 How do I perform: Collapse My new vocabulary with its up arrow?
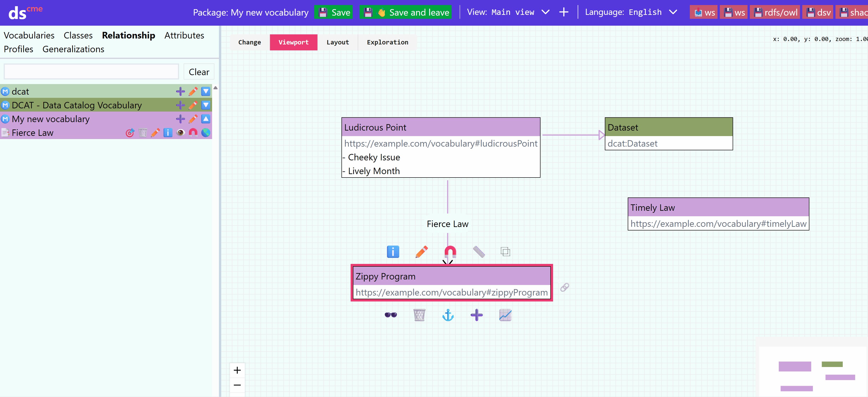tap(205, 119)
